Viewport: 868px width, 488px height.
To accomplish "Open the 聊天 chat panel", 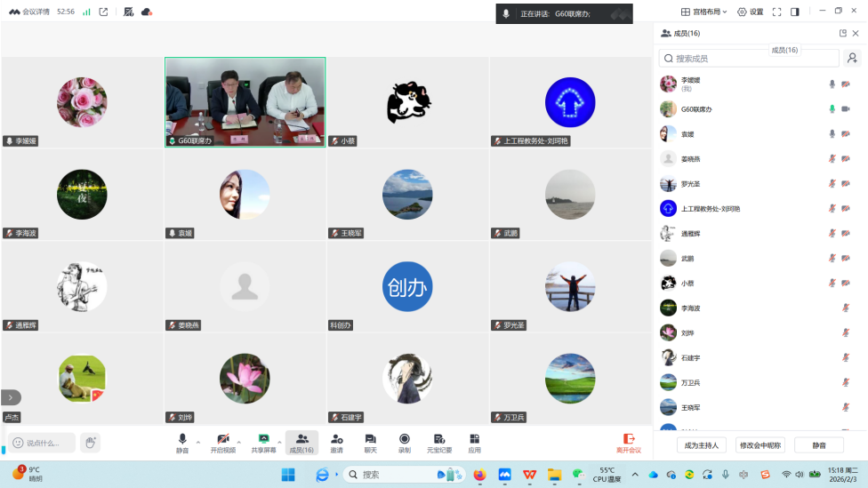I will pos(370,442).
